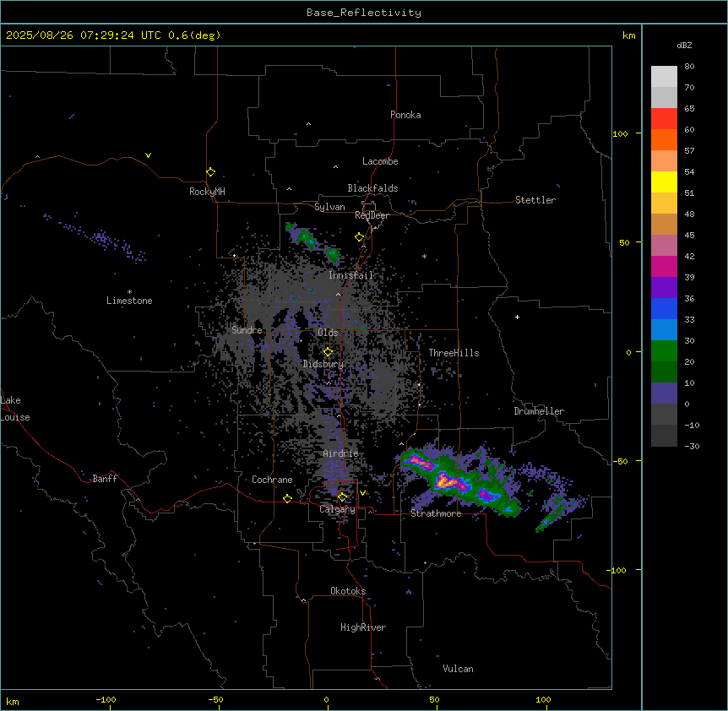The width and height of the screenshot is (728, 711).
Task: Select the Okotoks label
Action: [x=348, y=591]
